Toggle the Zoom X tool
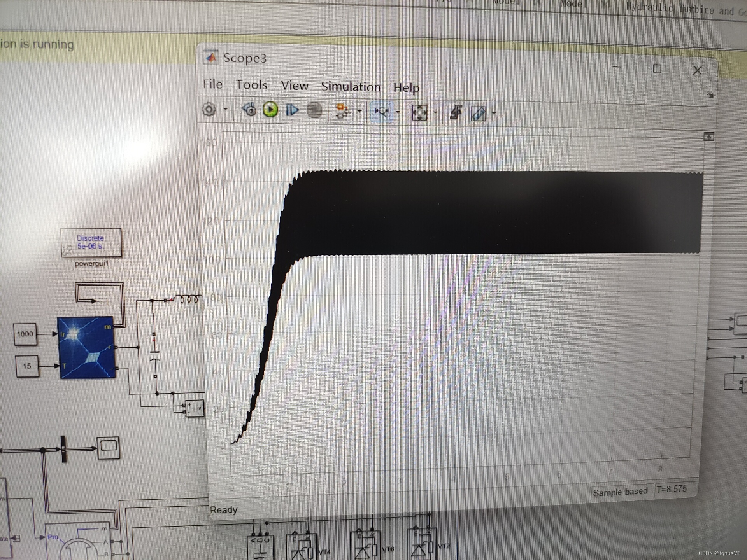Screen dimensions: 747x560 381,112
